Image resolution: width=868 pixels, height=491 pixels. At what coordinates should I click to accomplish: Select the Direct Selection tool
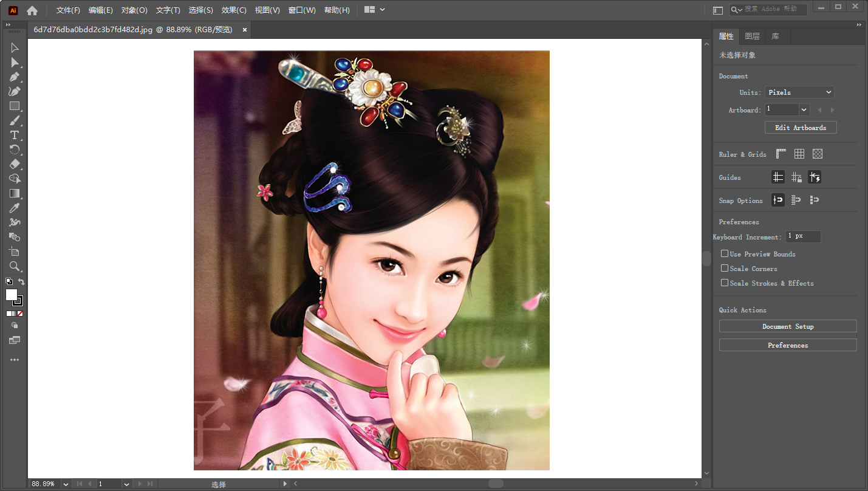tap(15, 63)
